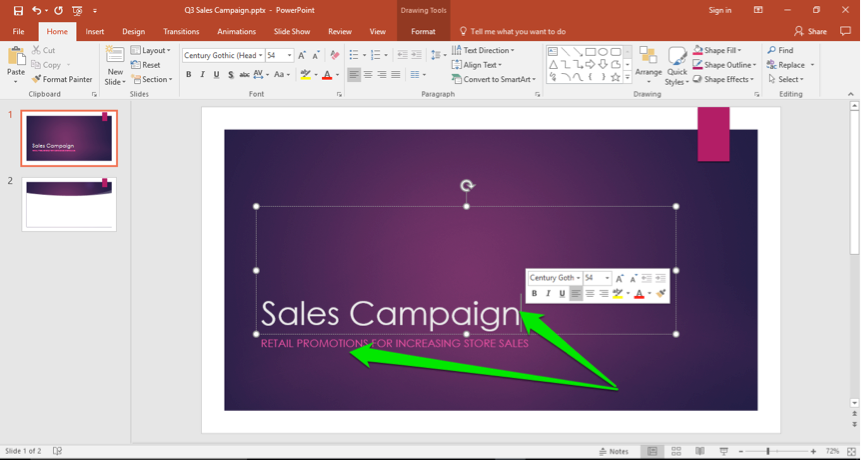Viewport: 861px width, 460px height.
Task: Click Convert to SmartArt button
Action: pyautogui.click(x=494, y=79)
